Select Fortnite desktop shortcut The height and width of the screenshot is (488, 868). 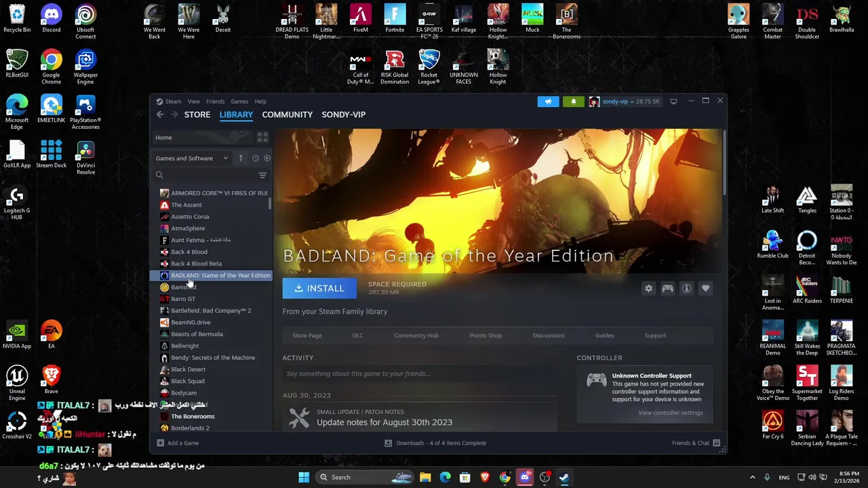tap(395, 18)
